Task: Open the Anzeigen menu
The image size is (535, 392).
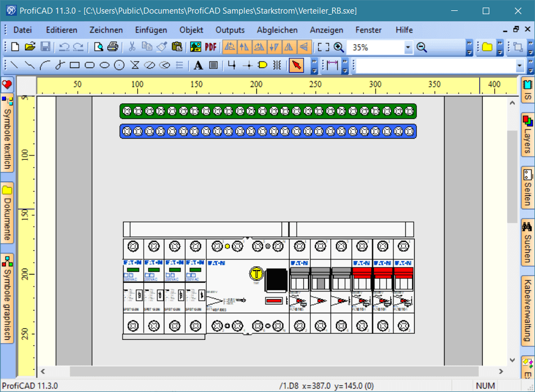Action: [x=326, y=30]
